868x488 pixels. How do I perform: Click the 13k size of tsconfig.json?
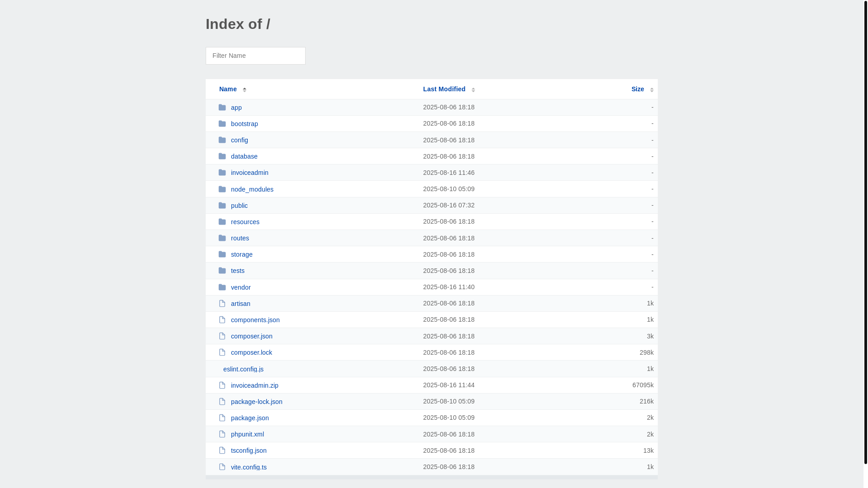pyautogui.click(x=648, y=450)
